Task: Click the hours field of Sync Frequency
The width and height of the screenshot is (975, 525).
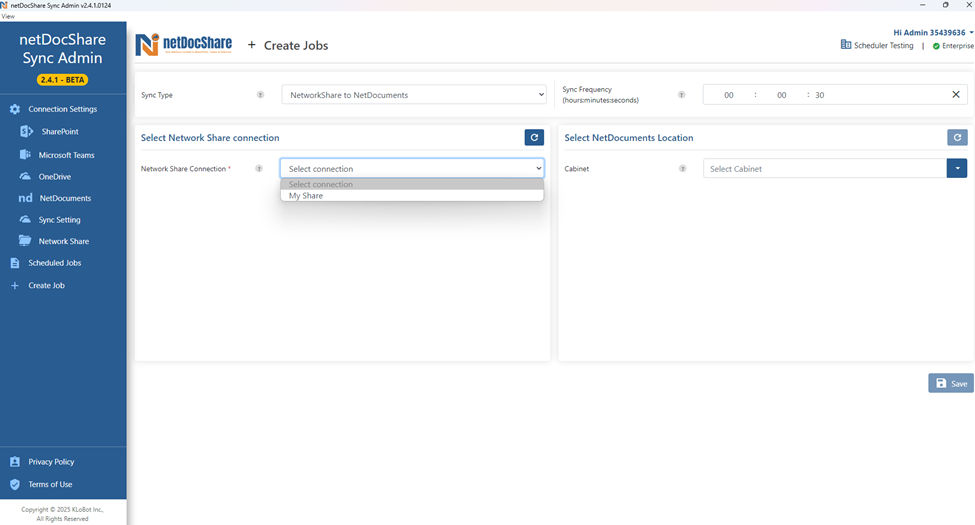Action: coord(729,95)
